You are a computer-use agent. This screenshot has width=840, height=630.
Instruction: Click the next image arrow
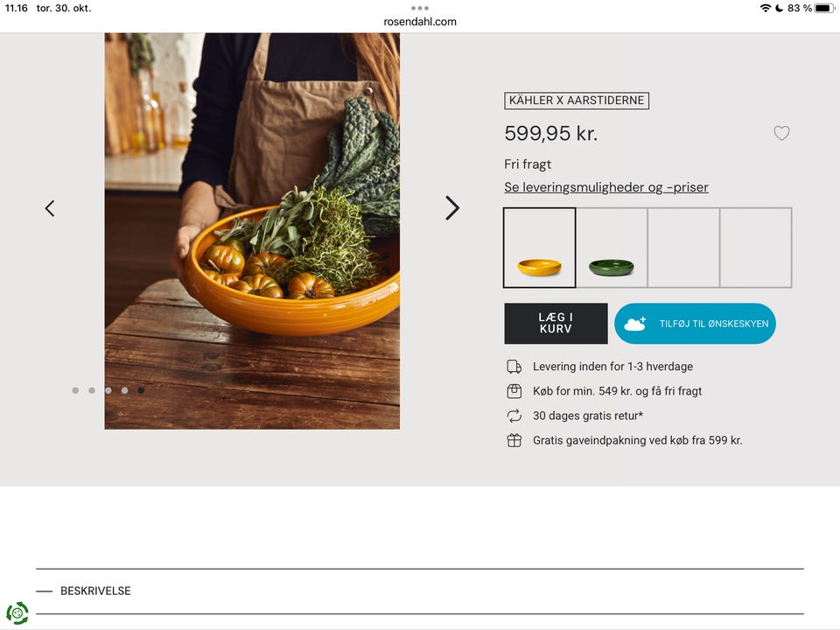pos(451,208)
